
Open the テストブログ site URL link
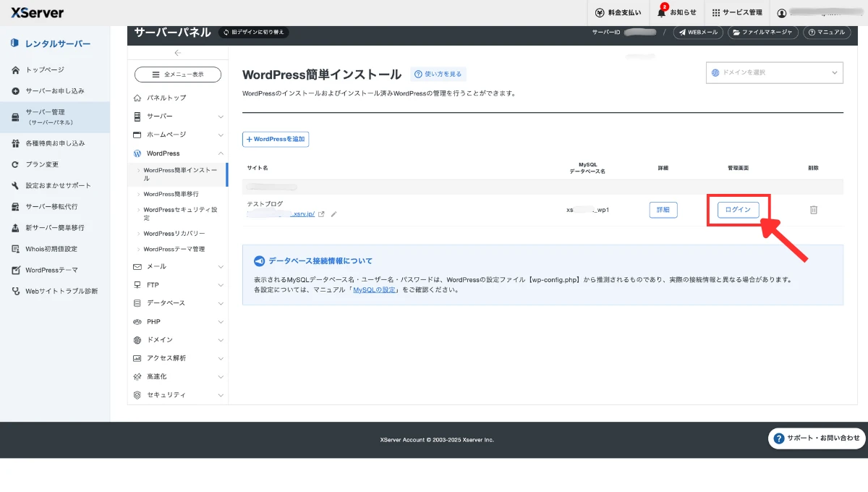click(x=281, y=214)
